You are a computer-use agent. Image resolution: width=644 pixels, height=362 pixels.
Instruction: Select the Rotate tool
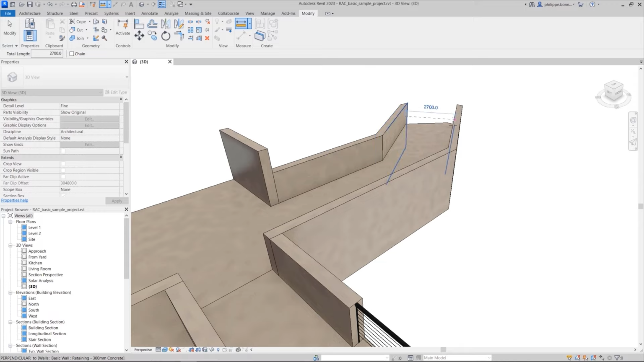166,36
